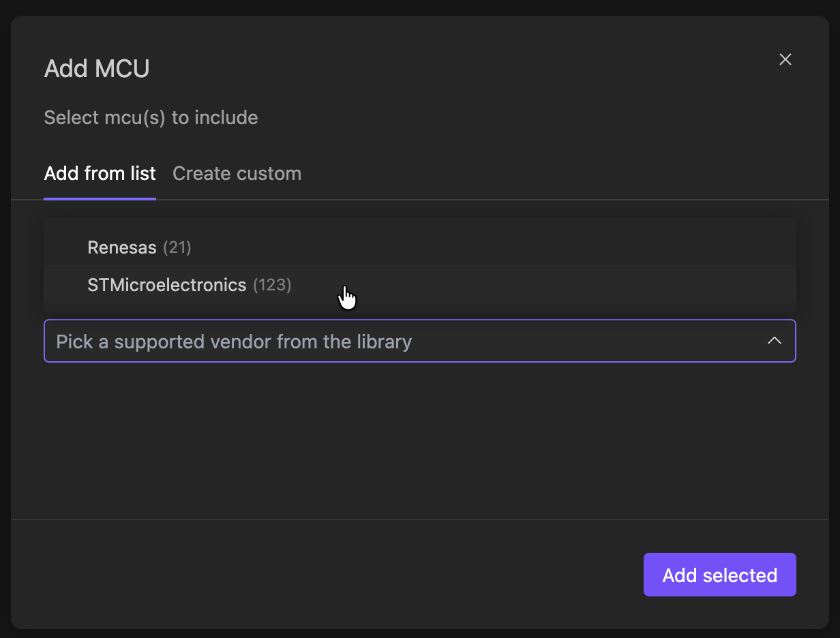The height and width of the screenshot is (638, 840).
Task: Click the Renesas (21) count label
Action: click(177, 247)
